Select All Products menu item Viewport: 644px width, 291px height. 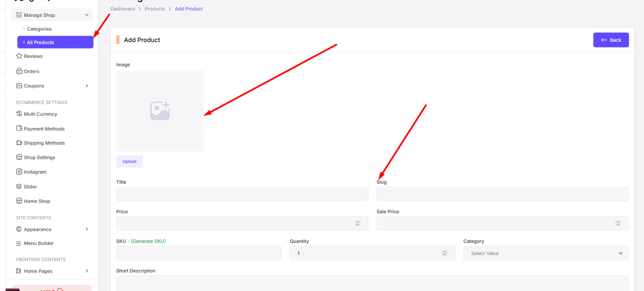coord(55,42)
